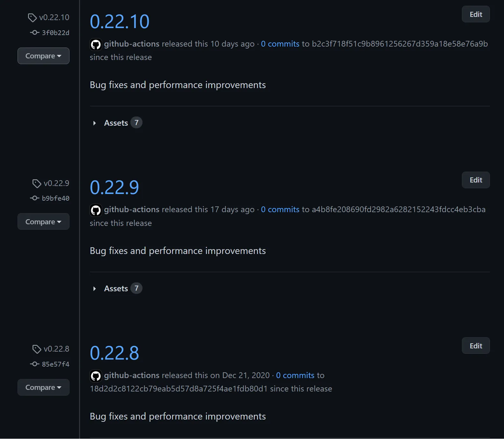Open the v0.22.9 tag link

[x=56, y=183]
